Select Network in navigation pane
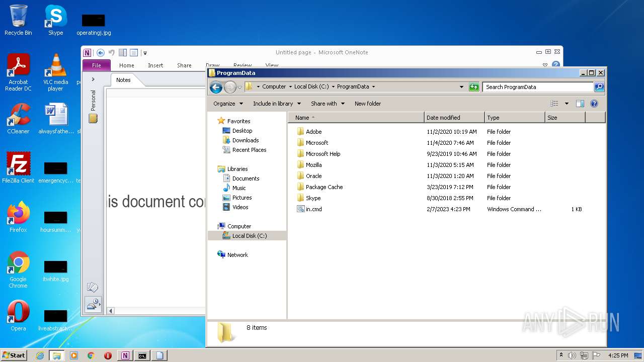 (x=237, y=255)
